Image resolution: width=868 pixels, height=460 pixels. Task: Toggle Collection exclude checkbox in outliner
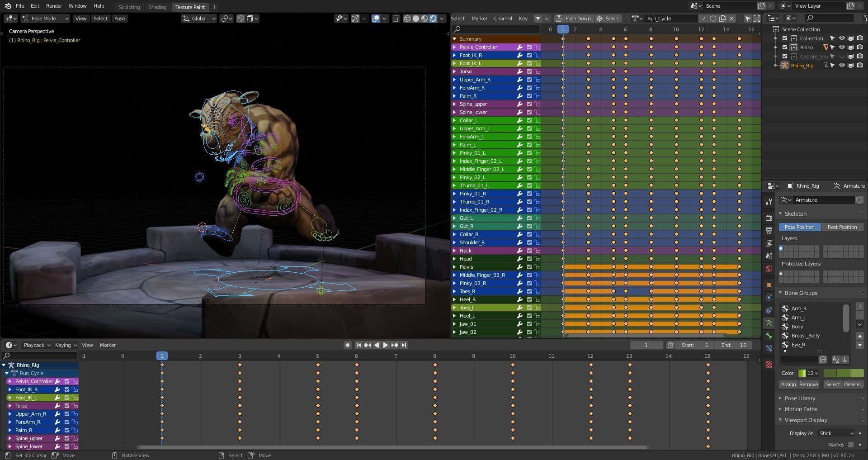coord(785,38)
